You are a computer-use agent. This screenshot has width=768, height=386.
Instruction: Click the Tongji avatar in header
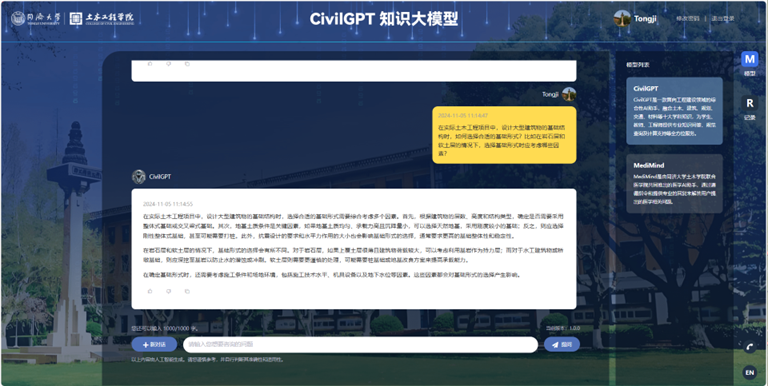tap(622, 19)
